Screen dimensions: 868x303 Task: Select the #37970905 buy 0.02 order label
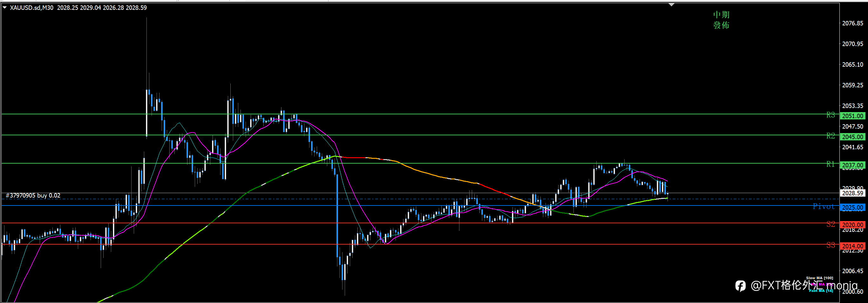[33, 195]
